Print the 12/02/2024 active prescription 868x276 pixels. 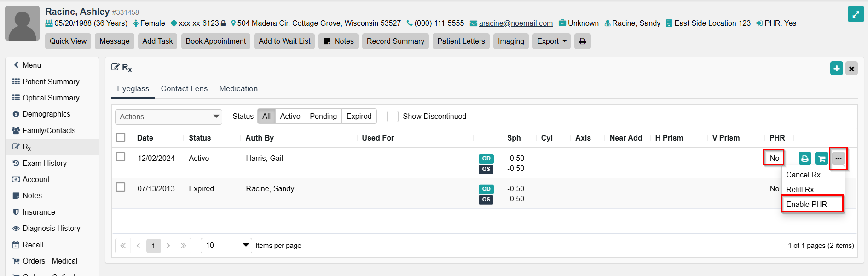coord(804,159)
